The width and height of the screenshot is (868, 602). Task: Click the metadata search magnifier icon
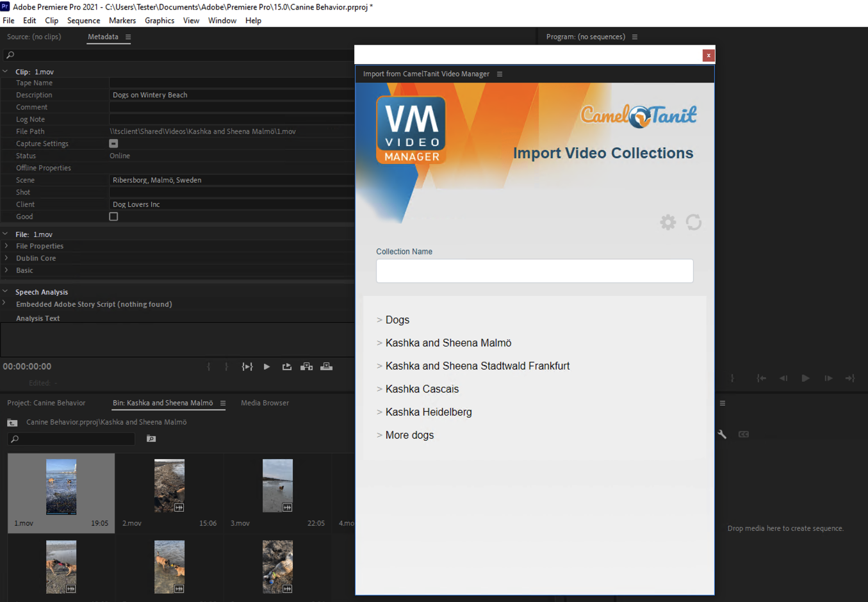(10, 55)
